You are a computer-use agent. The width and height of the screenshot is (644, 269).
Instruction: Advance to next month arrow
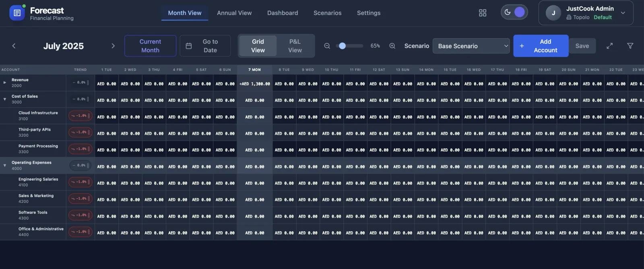(x=113, y=46)
